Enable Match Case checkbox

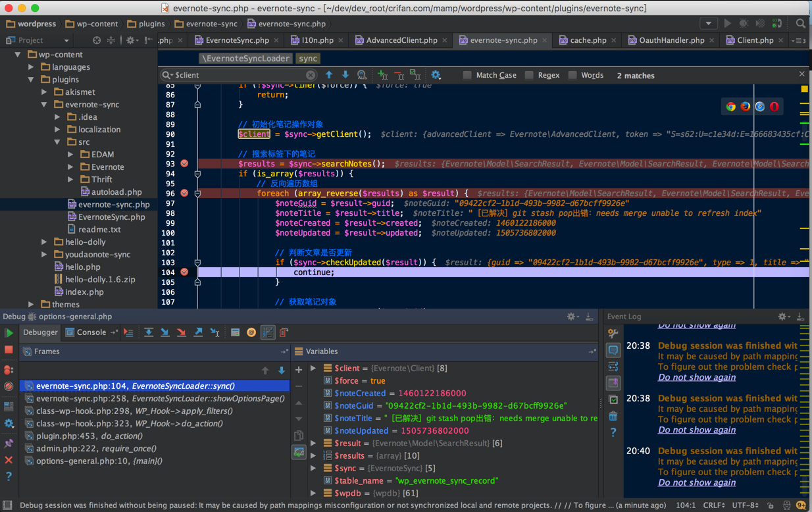tap(467, 76)
